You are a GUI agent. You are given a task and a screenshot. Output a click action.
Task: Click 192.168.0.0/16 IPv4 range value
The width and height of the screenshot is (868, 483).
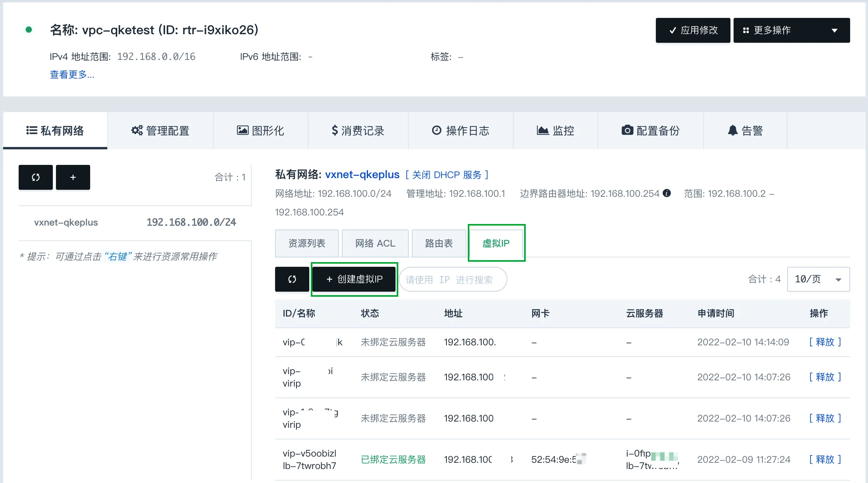[156, 57]
